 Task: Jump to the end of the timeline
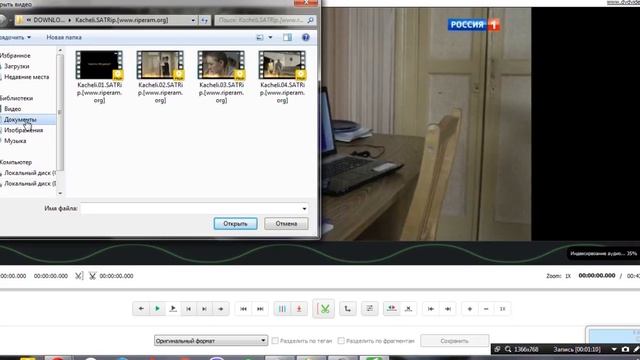pos(448,309)
